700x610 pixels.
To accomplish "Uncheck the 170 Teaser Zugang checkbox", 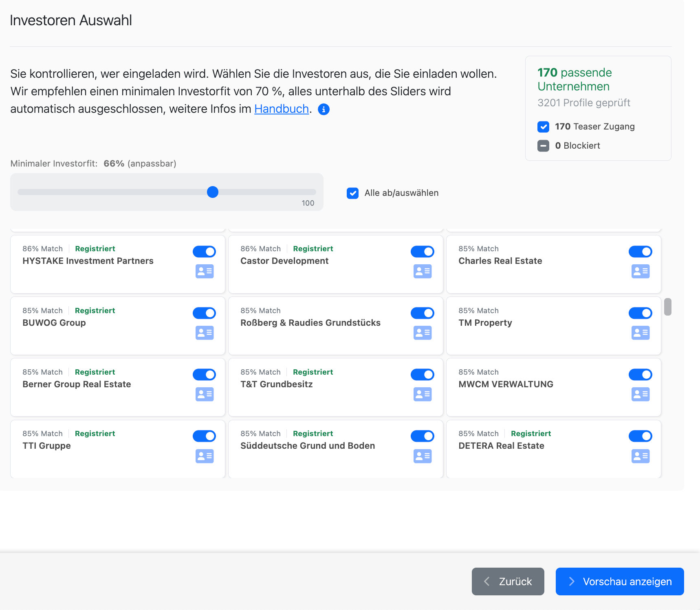I will click(x=543, y=127).
